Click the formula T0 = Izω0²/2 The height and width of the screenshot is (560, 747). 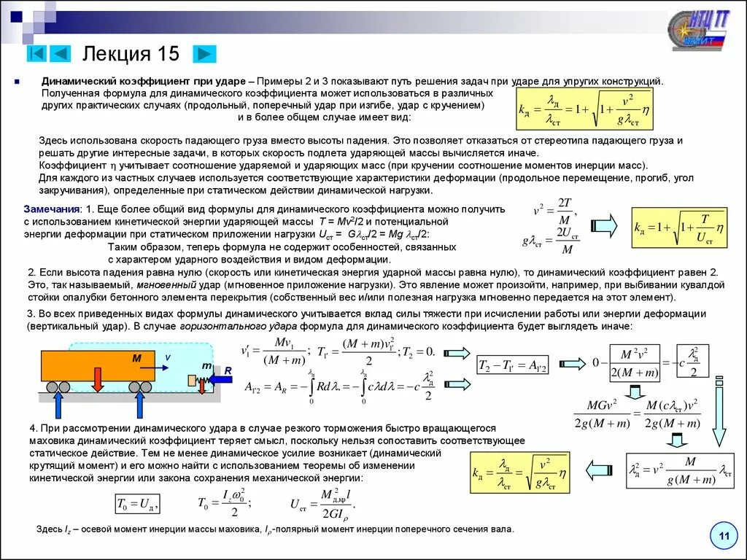(225, 502)
